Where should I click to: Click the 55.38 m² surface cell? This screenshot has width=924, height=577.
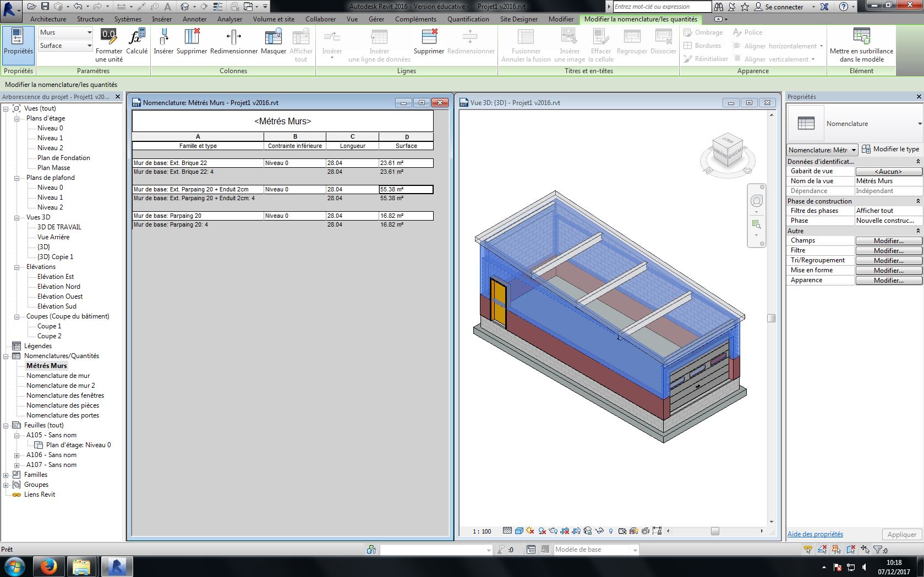click(406, 189)
